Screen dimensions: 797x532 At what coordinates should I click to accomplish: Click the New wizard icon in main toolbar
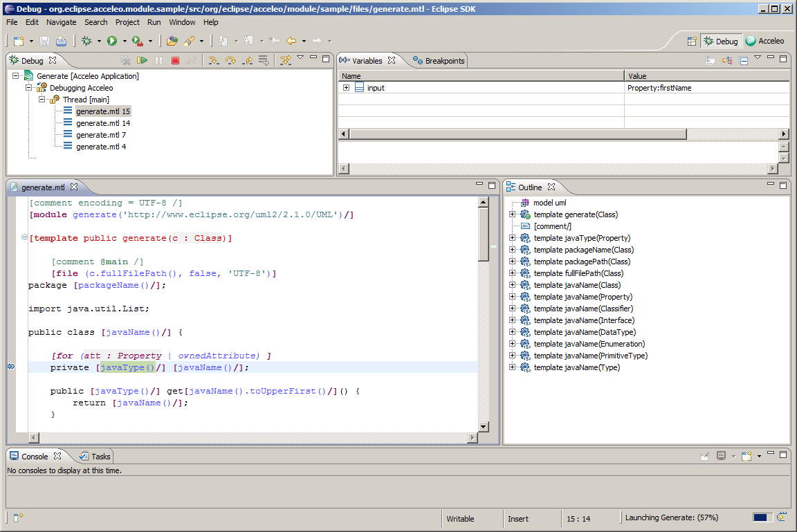tap(19, 41)
